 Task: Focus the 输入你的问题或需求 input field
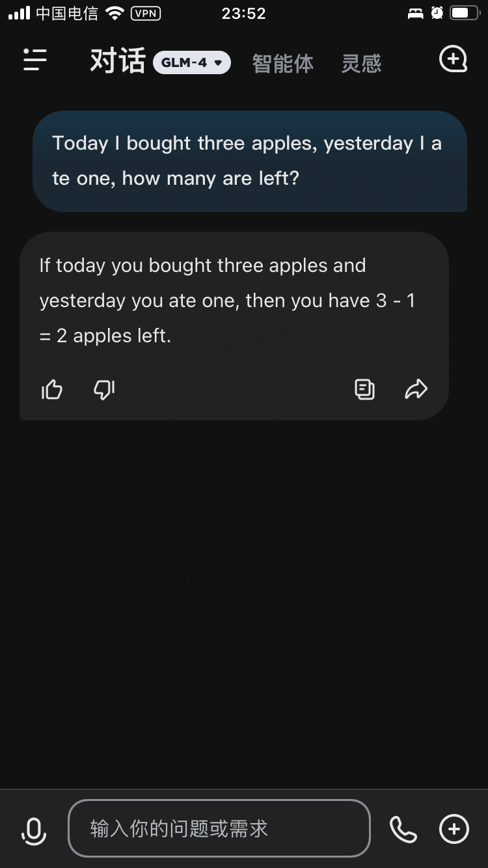[x=219, y=828]
